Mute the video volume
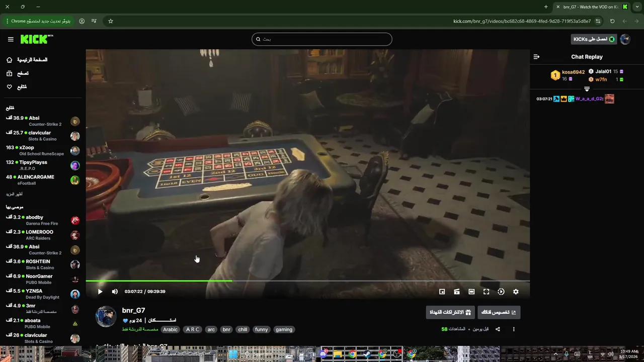This screenshot has height=362, width=644. 115,292
